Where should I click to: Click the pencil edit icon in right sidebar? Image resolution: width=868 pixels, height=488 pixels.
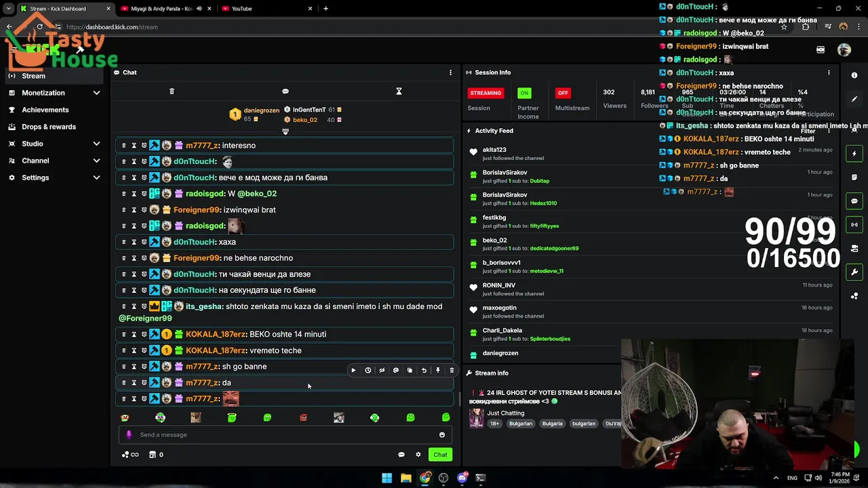[854, 99]
